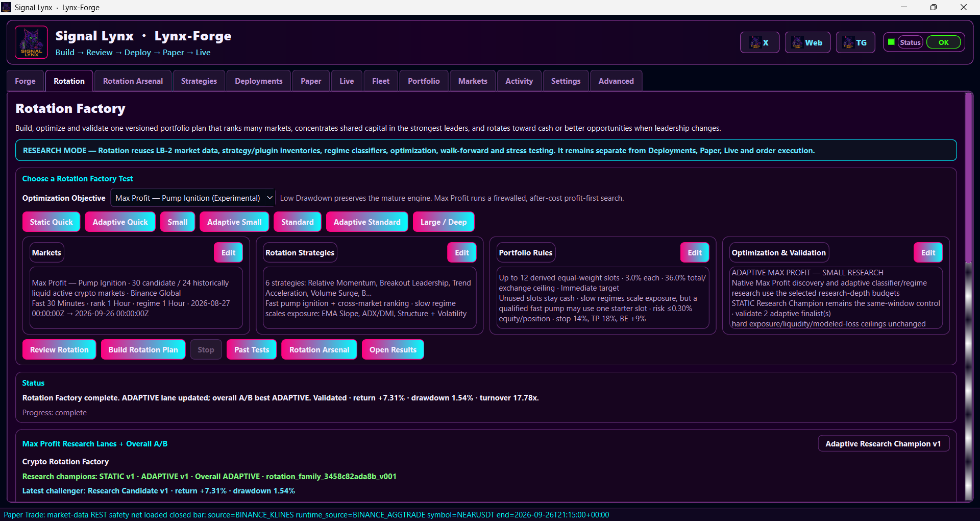Select the Markets tab

(473, 81)
